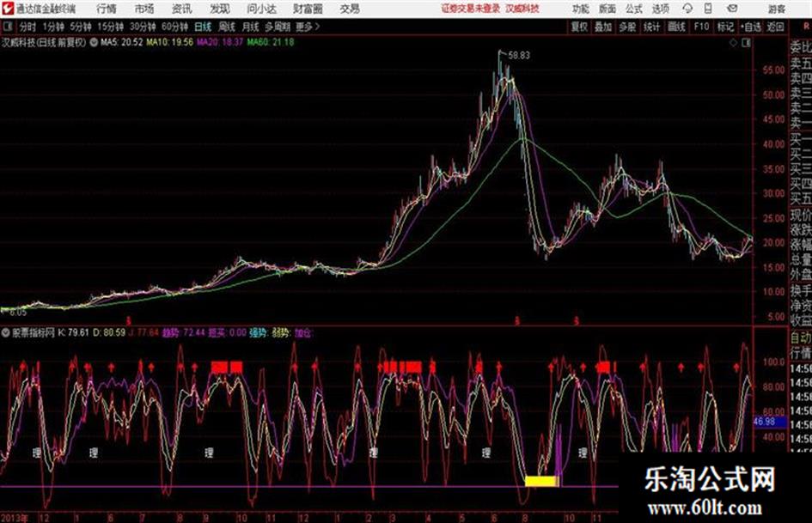Select the 多周期 multi-period tab
The image size is (812, 523).
click(278, 27)
